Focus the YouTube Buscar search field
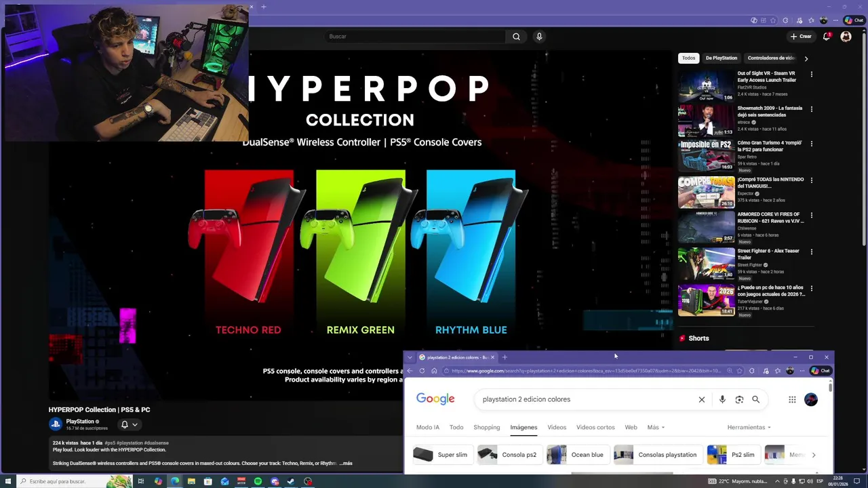 [415, 37]
